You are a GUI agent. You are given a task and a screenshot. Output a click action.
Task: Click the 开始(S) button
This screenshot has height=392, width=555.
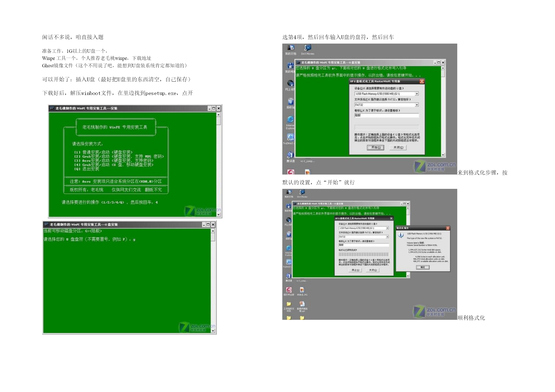(x=375, y=148)
